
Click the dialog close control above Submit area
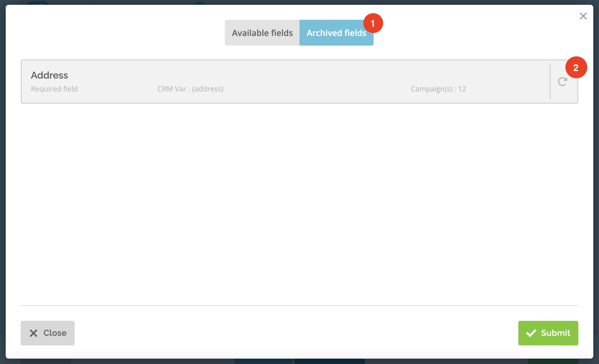583,16
